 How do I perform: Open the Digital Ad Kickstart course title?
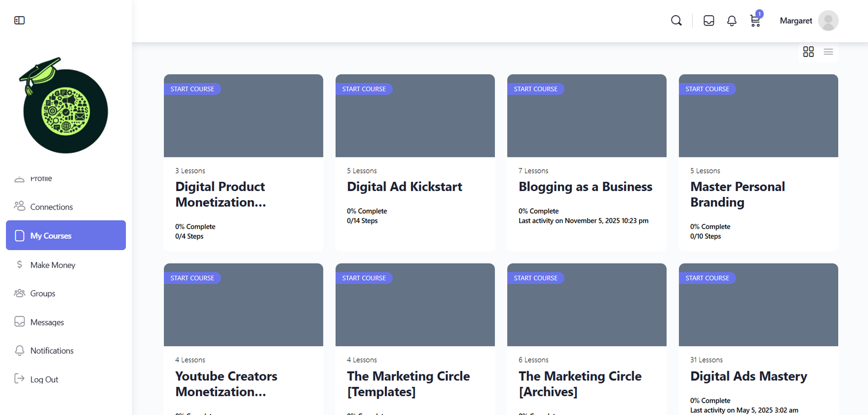click(x=404, y=187)
